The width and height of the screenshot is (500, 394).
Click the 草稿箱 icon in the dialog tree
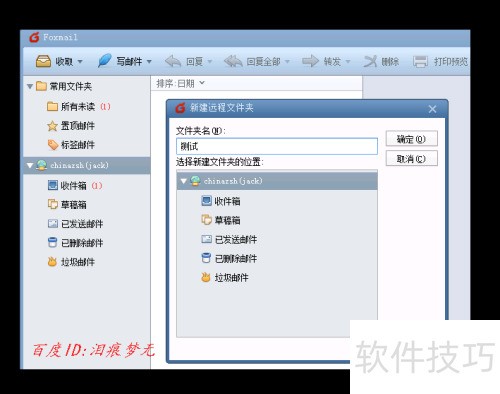(206, 220)
